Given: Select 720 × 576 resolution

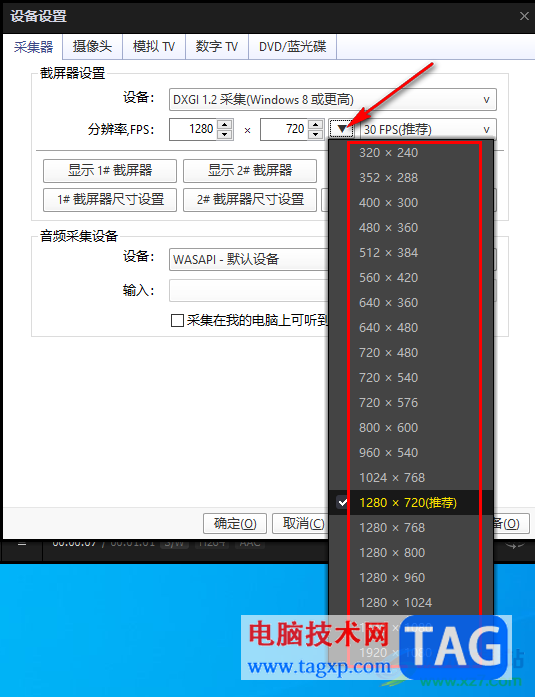Looking at the screenshot, I should point(411,403).
